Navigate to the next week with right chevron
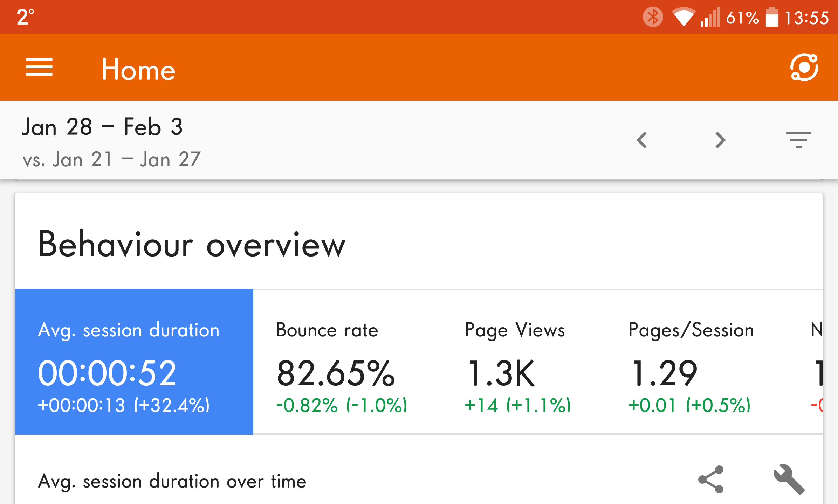This screenshot has width=838, height=504. (x=720, y=139)
